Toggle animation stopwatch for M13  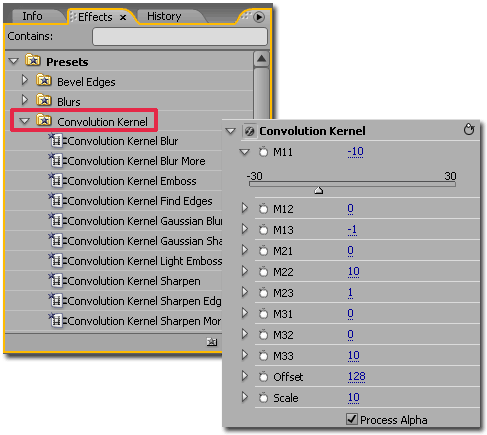[x=263, y=230]
